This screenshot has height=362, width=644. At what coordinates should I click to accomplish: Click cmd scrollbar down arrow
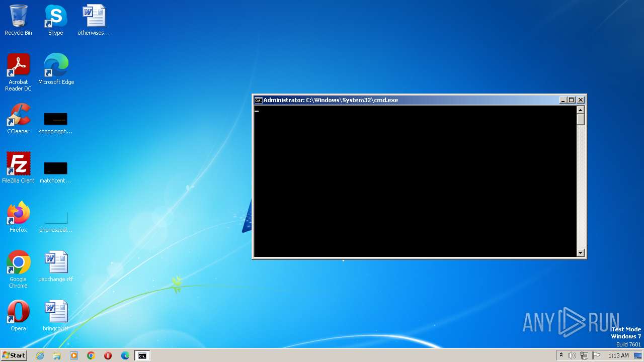pyautogui.click(x=581, y=253)
